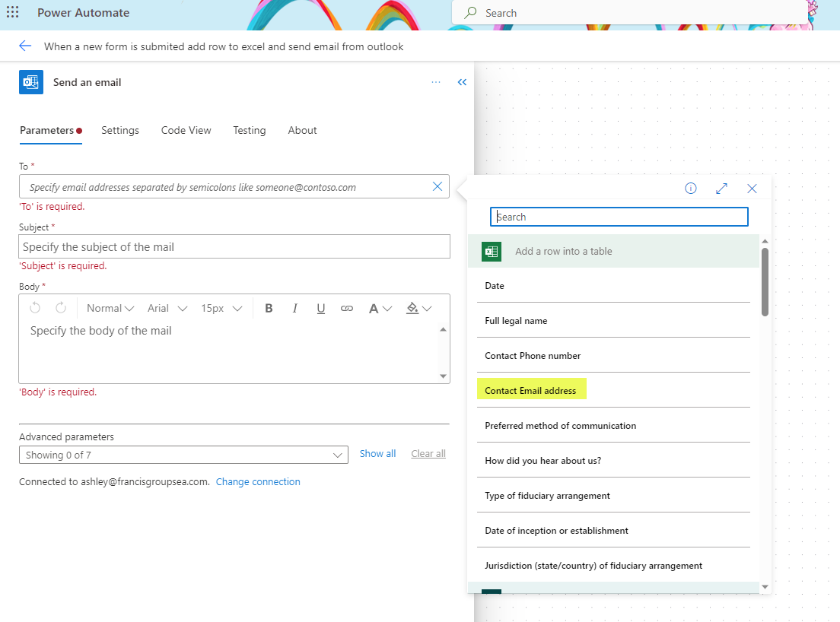Select Date of inception or establishment
The image size is (840, 622).
click(x=613, y=531)
